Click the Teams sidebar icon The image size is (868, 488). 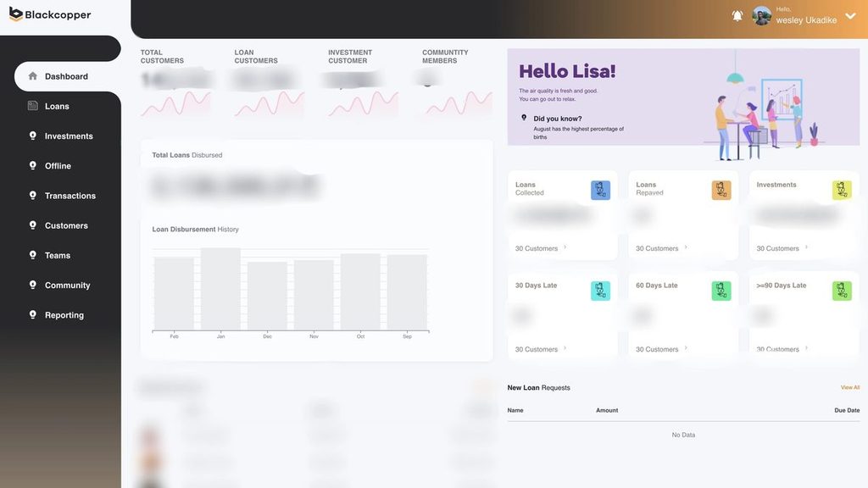click(33, 255)
